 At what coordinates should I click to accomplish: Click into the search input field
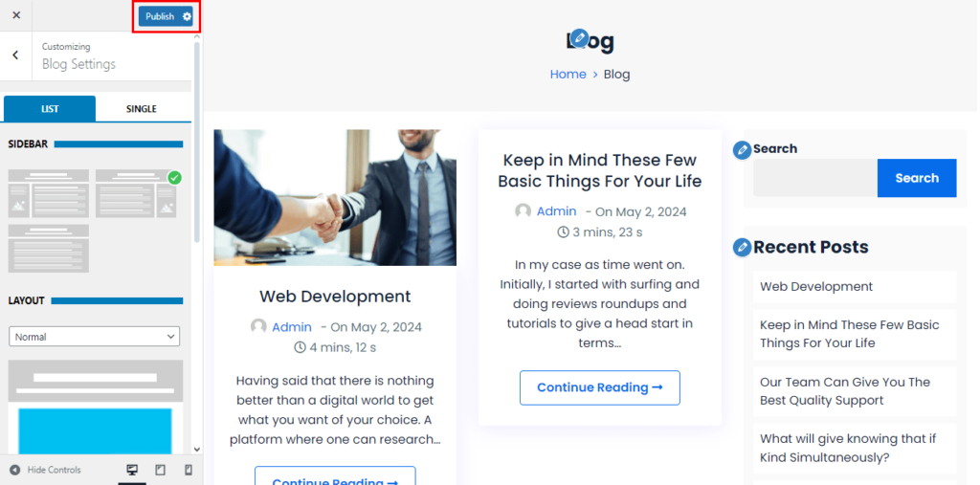pyautogui.click(x=815, y=178)
